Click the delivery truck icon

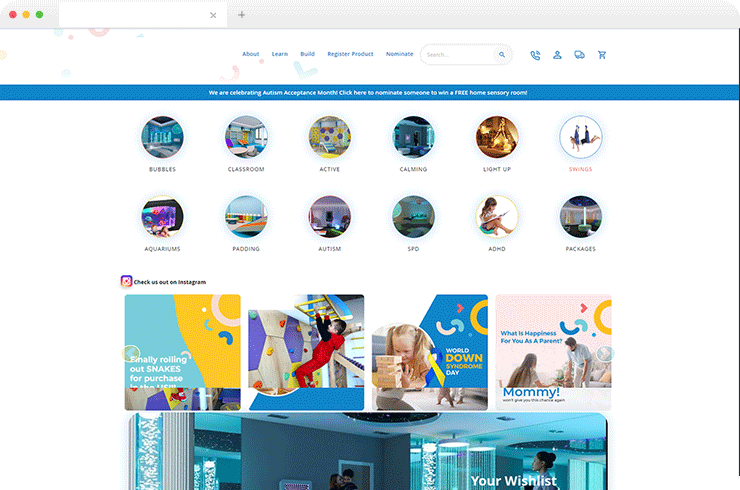tap(580, 55)
